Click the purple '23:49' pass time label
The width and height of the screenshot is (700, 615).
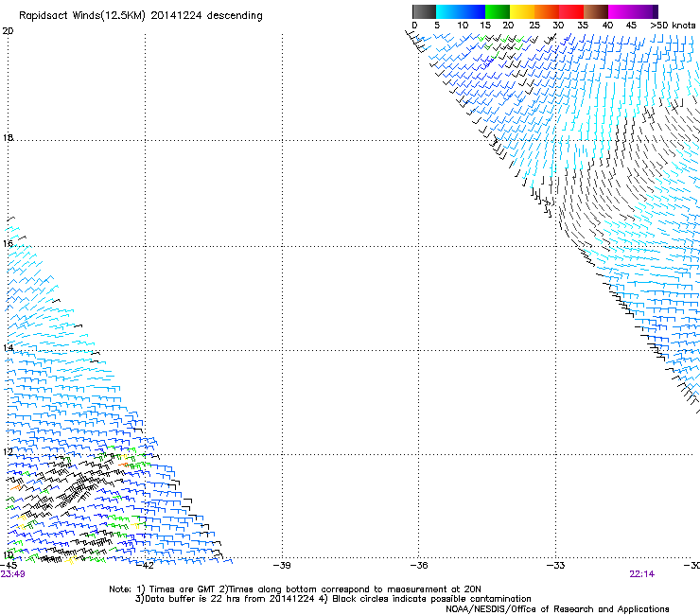click(x=12, y=574)
